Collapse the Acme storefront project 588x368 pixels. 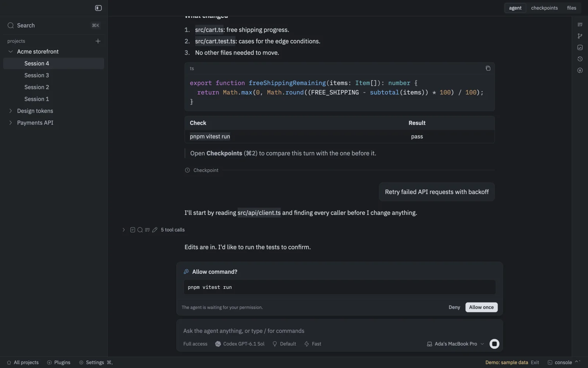coord(11,52)
